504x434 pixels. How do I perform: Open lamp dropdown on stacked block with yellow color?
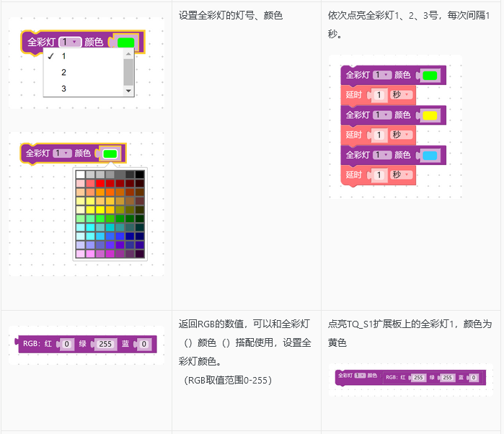(382, 115)
